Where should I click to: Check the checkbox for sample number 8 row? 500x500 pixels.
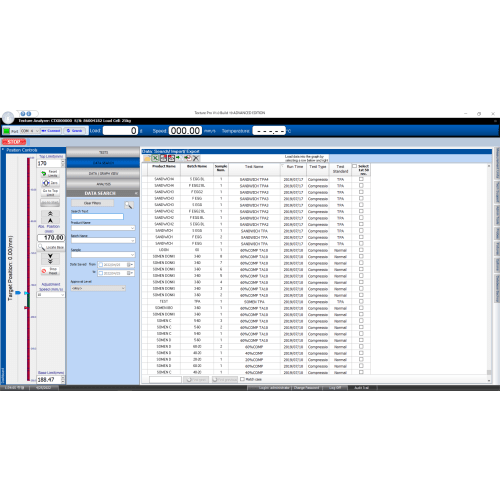[361, 256]
